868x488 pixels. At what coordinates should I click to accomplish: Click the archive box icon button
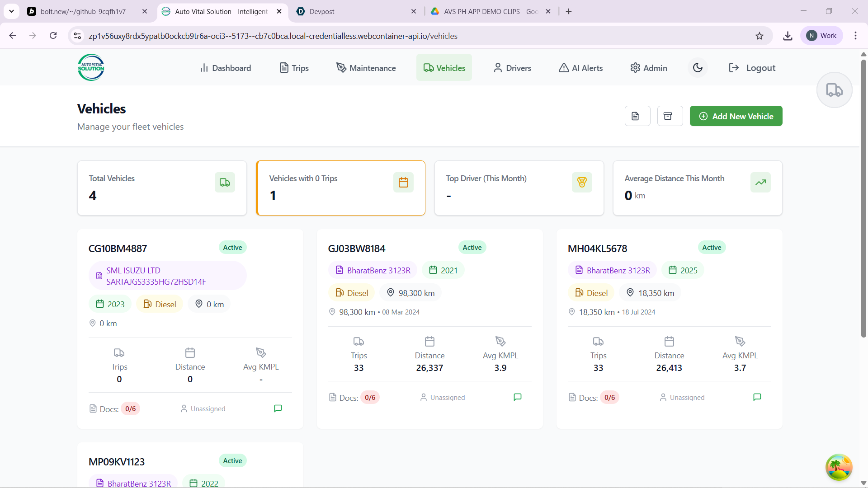pyautogui.click(x=670, y=116)
